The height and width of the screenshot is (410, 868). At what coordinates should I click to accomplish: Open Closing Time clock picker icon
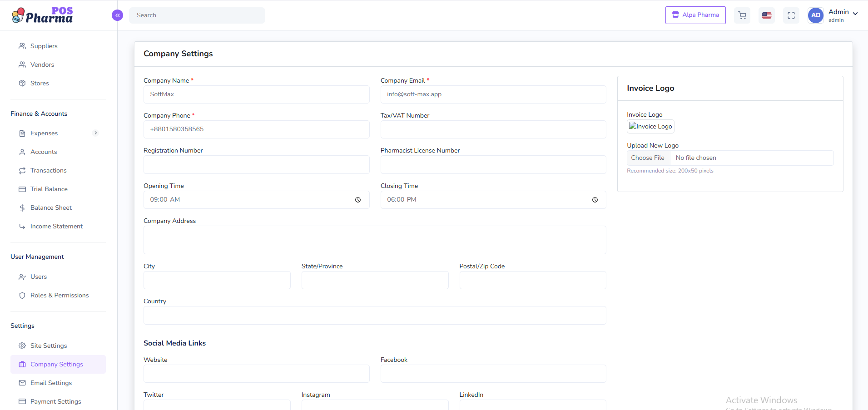tap(595, 200)
